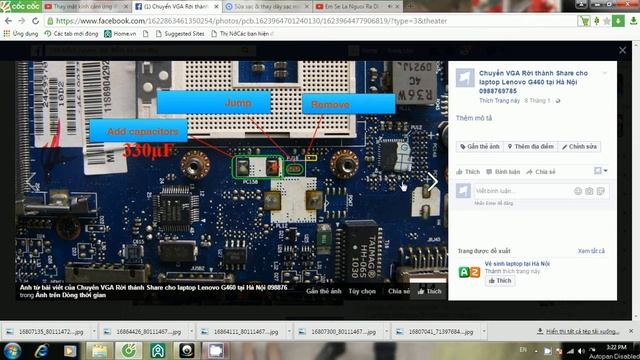Click Hiển thị tất cả tệp tải xuống link

578,331
